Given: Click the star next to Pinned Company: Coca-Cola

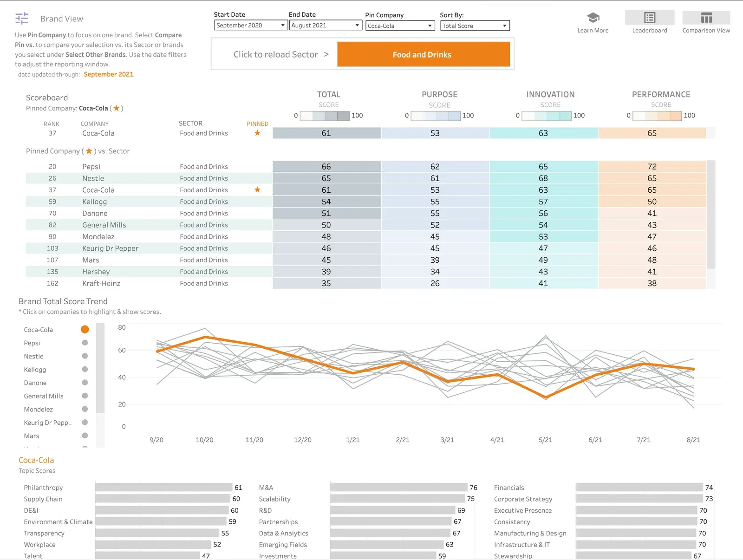Looking at the screenshot, I should click(x=117, y=108).
